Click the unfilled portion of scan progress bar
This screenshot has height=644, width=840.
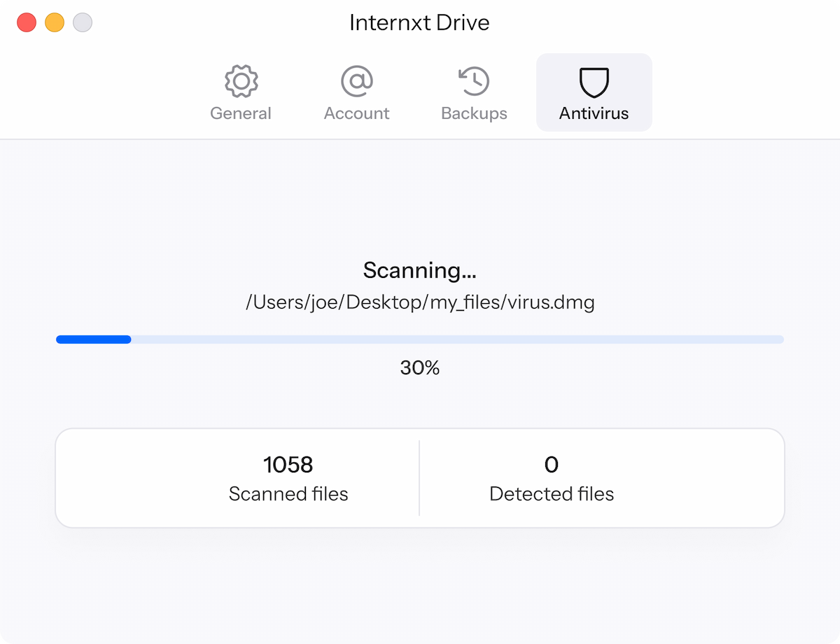(x=455, y=339)
